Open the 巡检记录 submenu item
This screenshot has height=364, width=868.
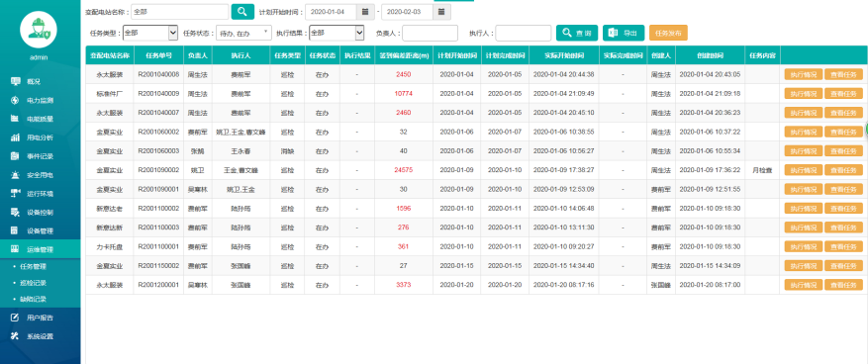[x=33, y=283]
